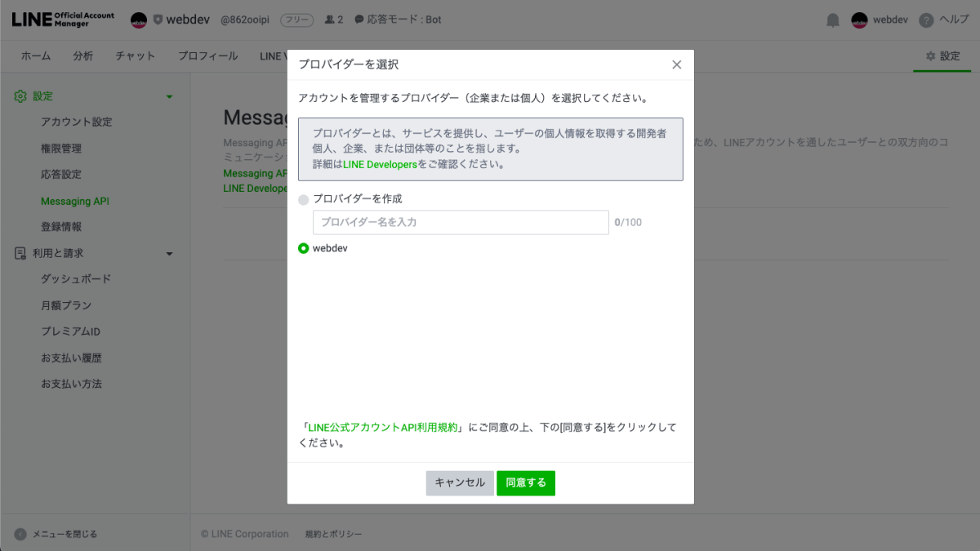980x551 pixels.
Task: Click the 利用と請求 document icon in the sidebar
Action: point(20,254)
